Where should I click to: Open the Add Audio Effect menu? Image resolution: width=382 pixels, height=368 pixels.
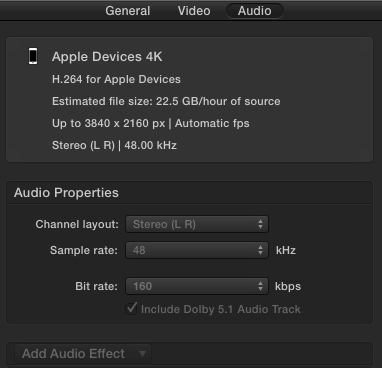click(83, 353)
